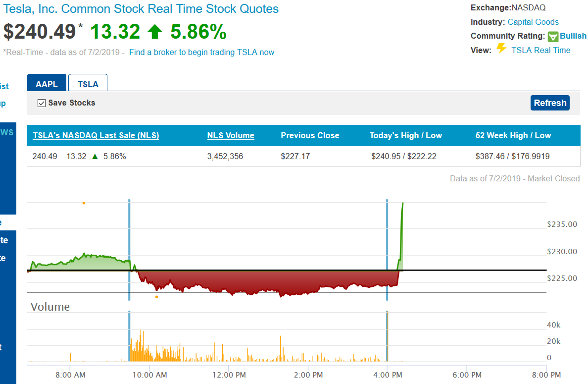Click the Today's High / Low value $240.95 / $222.22

click(x=404, y=156)
